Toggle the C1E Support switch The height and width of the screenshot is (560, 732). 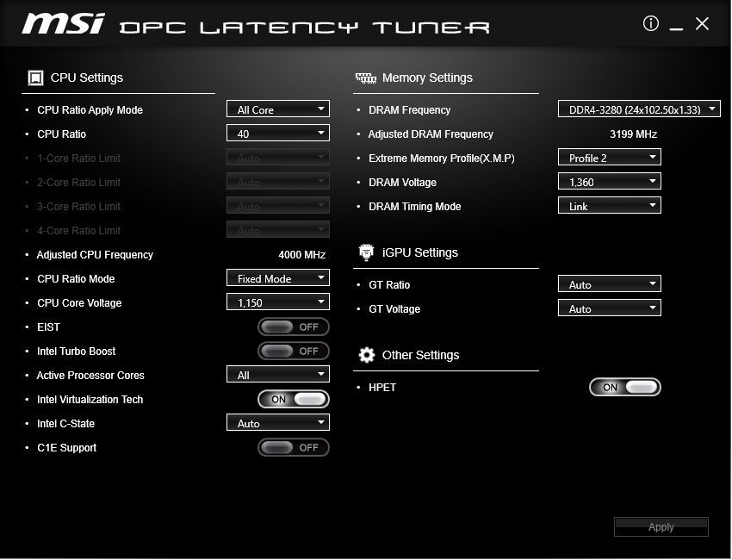tap(294, 447)
